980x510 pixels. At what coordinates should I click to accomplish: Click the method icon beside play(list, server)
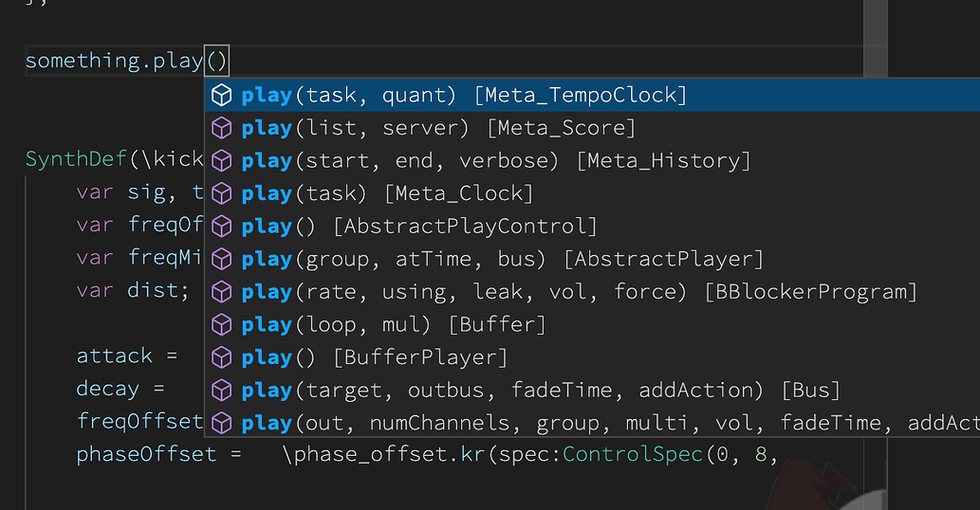(x=222, y=128)
